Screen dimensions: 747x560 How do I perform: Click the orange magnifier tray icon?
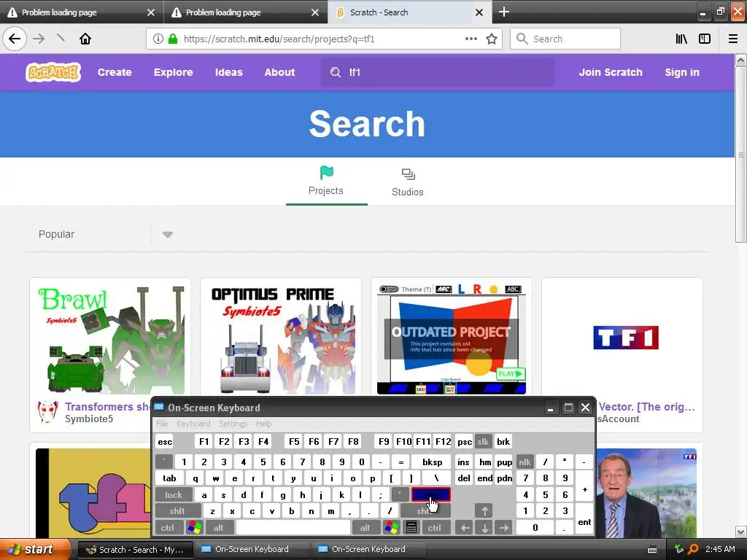click(x=693, y=549)
